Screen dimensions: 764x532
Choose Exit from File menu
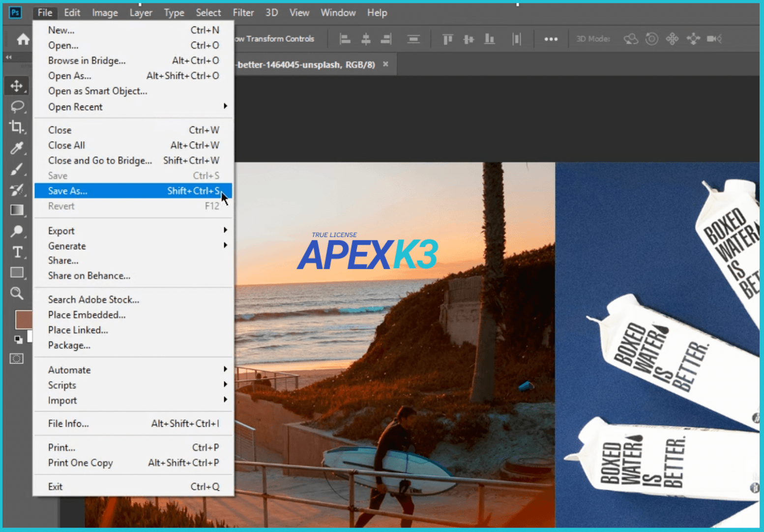(x=133, y=486)
